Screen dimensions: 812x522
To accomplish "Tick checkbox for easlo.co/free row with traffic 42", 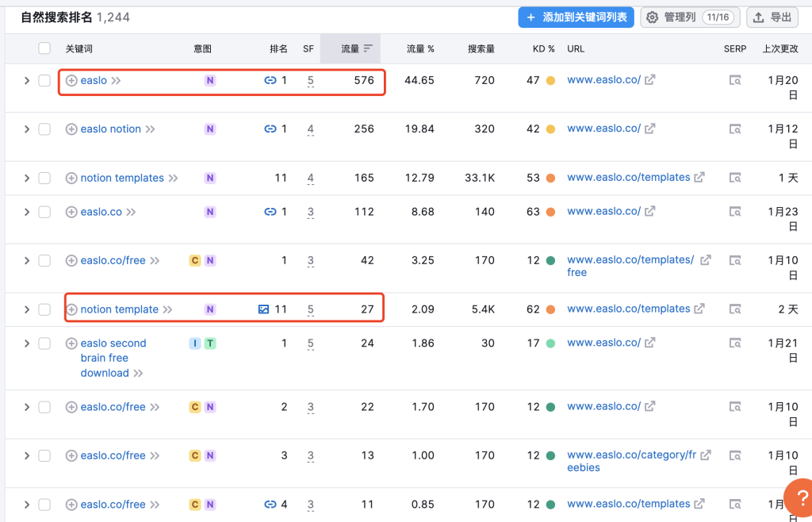I will click(44, 260).
